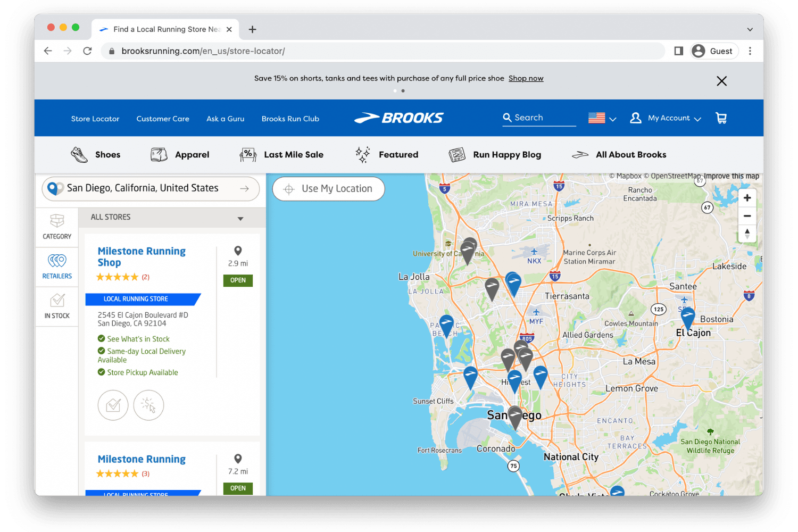Image resolution: width=798 pixels, height=532 pixels.
Task: Click the browser address bar
Action: 383,51
